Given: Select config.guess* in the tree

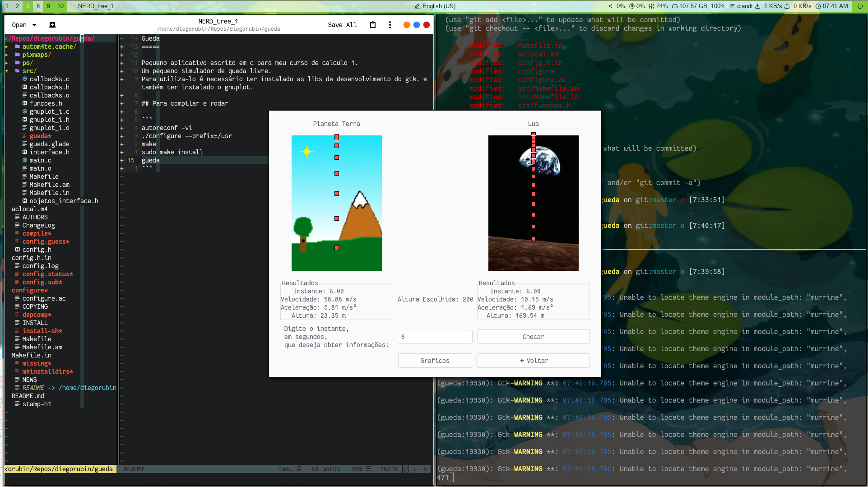Looking at the screenshot, I should tap(46, 241).
